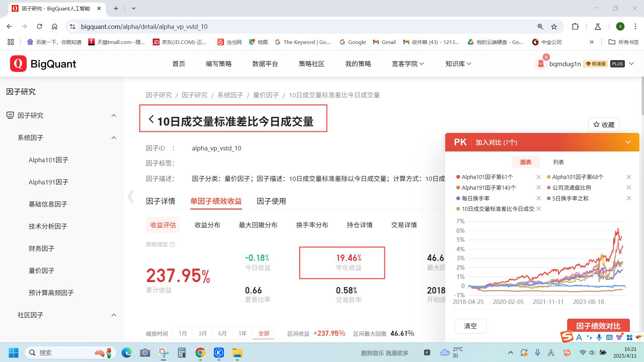Click the help icon next to 策略模型
644x362 pixels.
(172, 244)
